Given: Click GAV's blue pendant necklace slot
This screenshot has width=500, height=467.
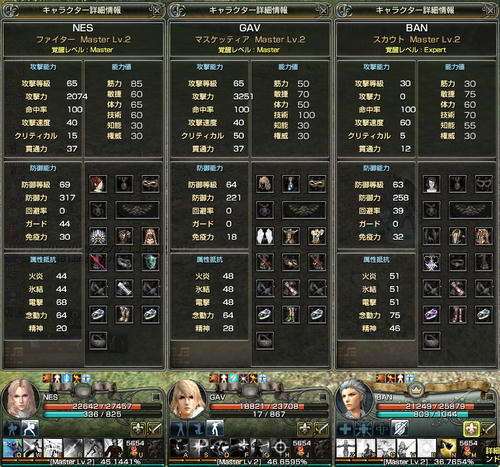Looking at the screenshot, I should coord(291,184).
